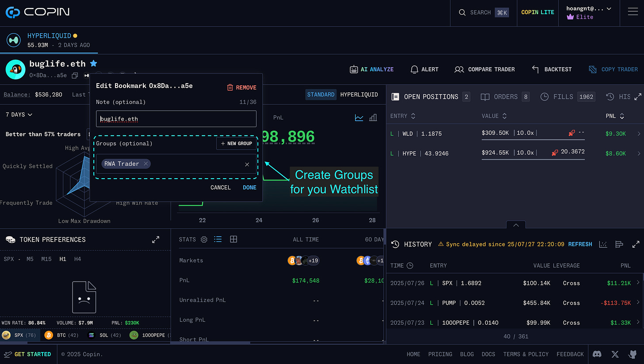644x364 pixels.
Task: Open the Orders tab
Action: click(x=505, y=96)
